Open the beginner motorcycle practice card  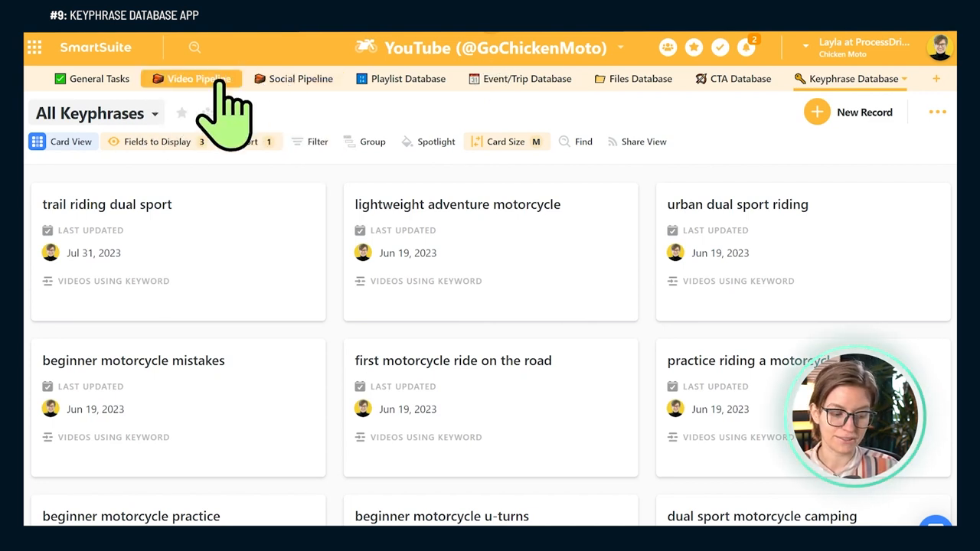pos(178,510)
